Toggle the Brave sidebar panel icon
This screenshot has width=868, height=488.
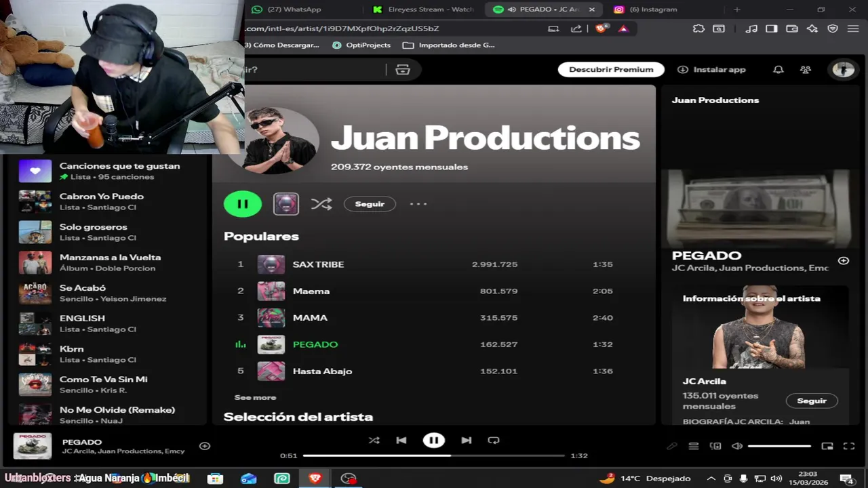tap(771, 28)
